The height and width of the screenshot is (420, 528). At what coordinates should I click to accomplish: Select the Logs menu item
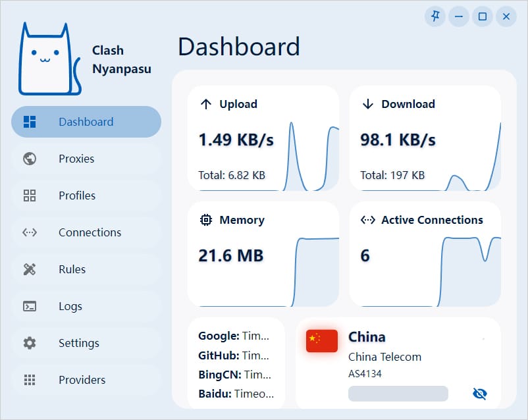(x=70, y=306)
